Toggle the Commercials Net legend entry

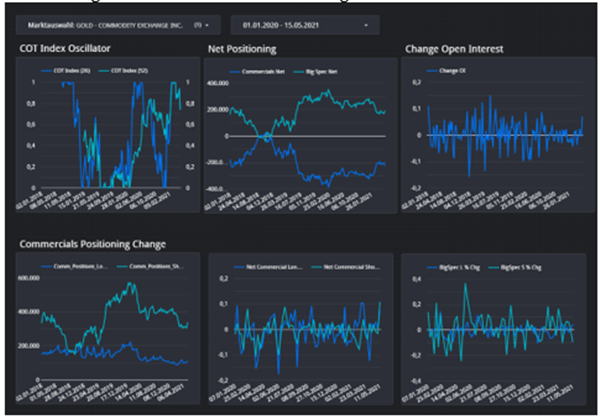point(257,72)
